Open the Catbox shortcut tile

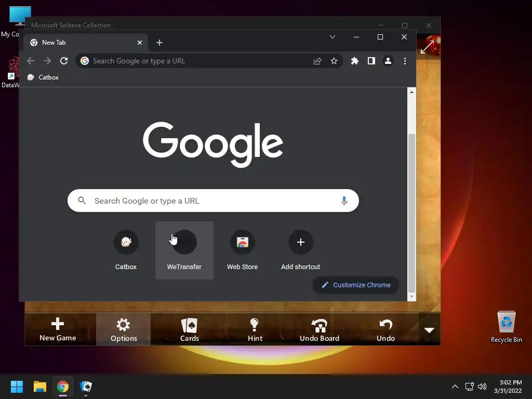126,250
